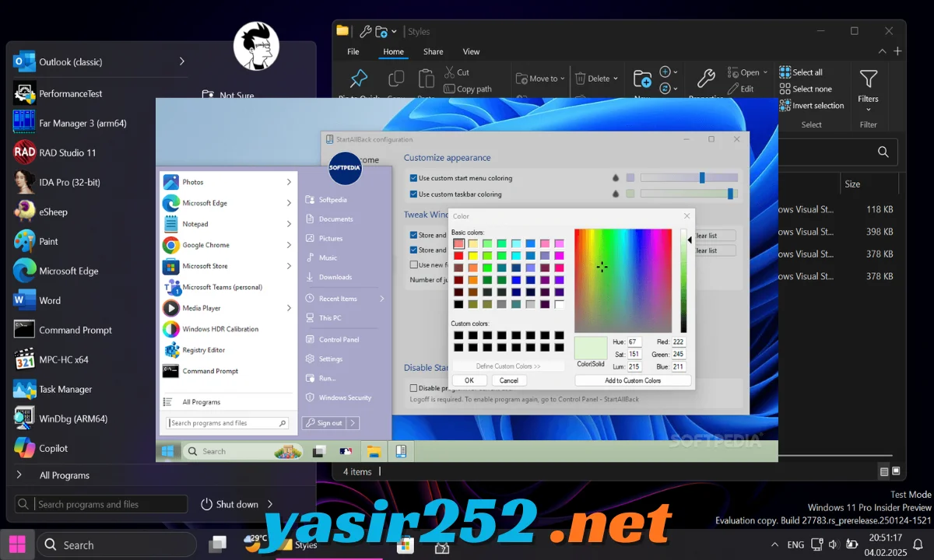Expand the Photos jump list arrow

[289, 182]
